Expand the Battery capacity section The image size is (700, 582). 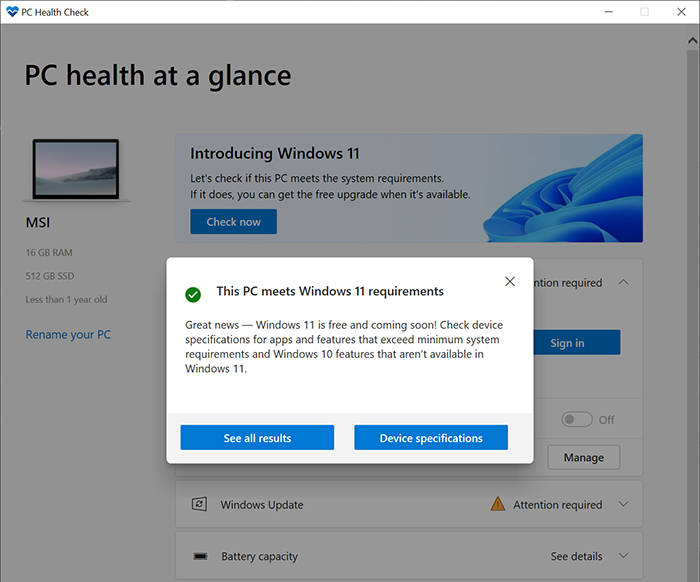[x=624, y=556]
